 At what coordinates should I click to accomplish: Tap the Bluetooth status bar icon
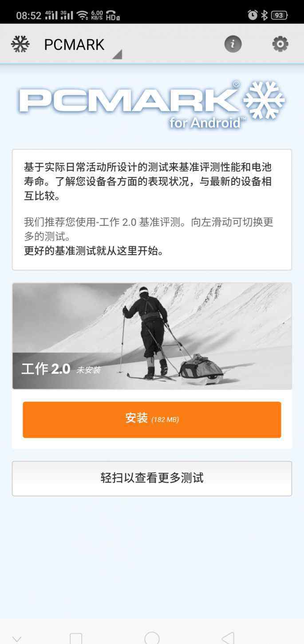(264, 15)
